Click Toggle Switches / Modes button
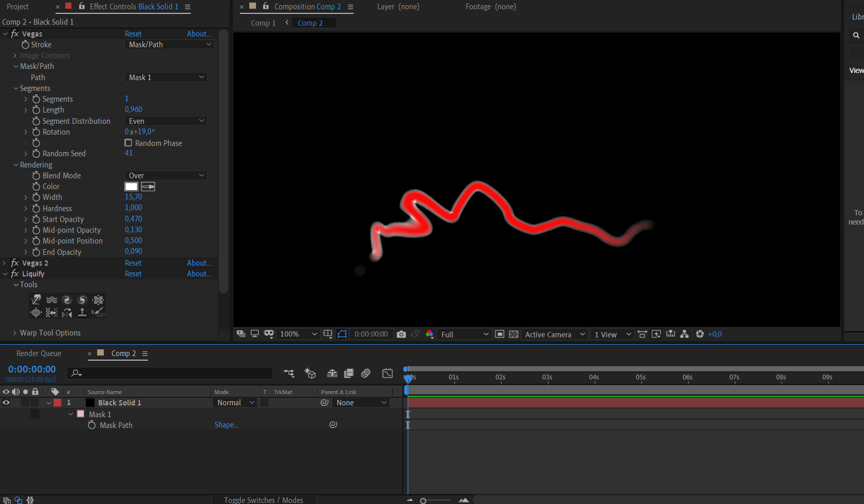The width and height of the screenshot is (864, 504). (264, 500)
